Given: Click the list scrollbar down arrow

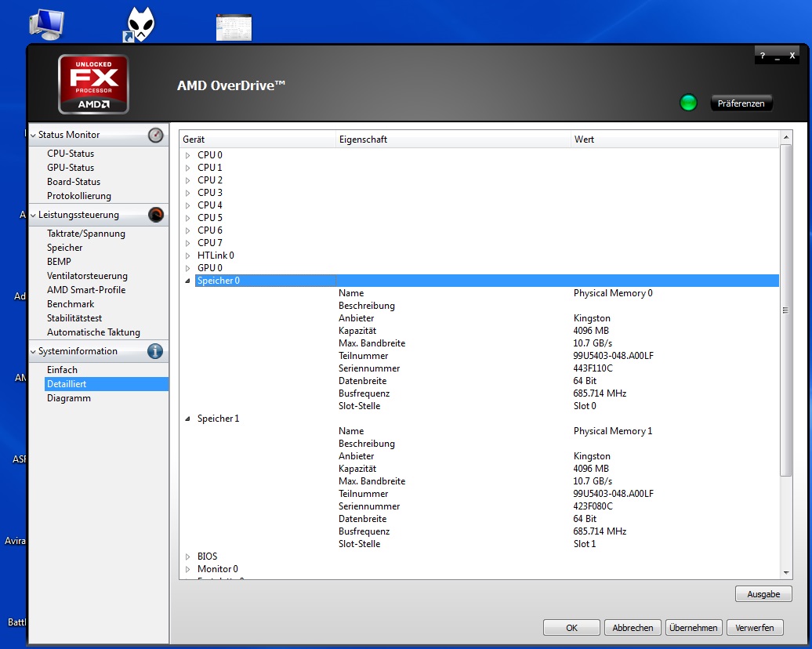Looking at the screenshot, I should point(786,573).
